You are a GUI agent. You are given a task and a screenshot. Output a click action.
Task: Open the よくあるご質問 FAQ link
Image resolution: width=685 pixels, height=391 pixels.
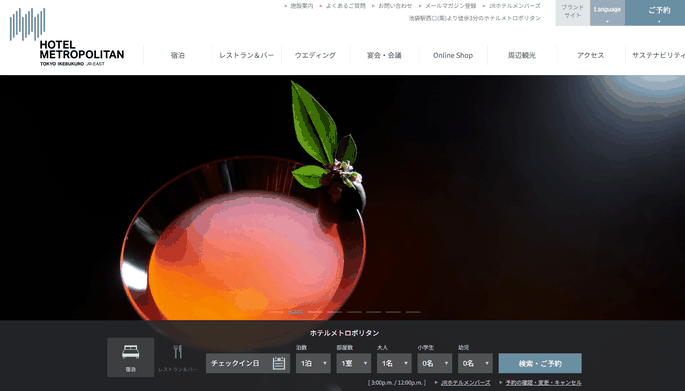pyautogui.click(x=346, y=6)
